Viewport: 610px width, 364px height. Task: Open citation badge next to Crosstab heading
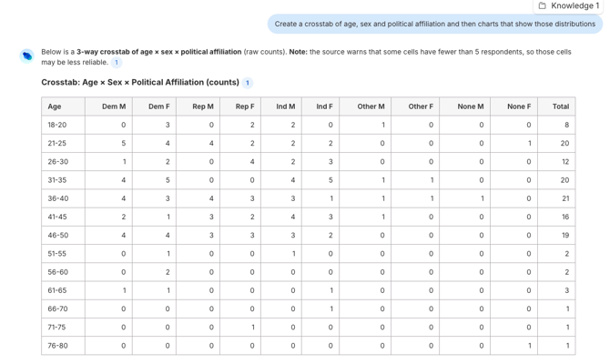pos(247,83)
